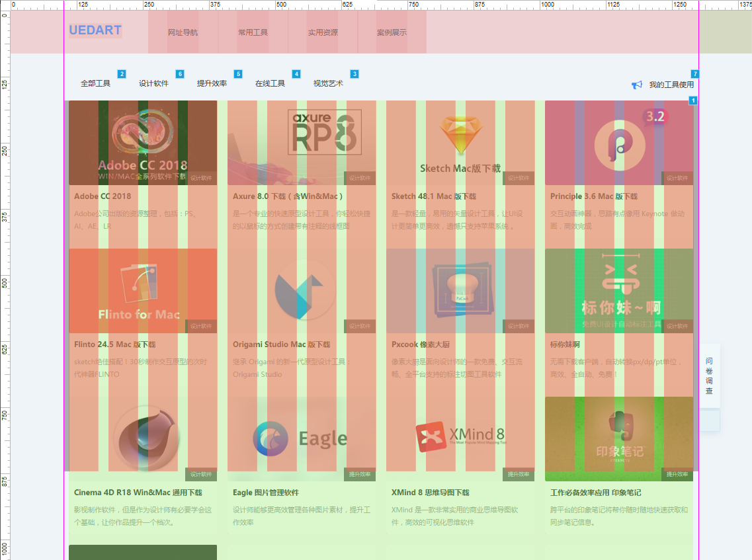Select the 视觉艺术 filter tab
Image resolution: width=752 pixels, height=560 pixels.
click(328, 84)
